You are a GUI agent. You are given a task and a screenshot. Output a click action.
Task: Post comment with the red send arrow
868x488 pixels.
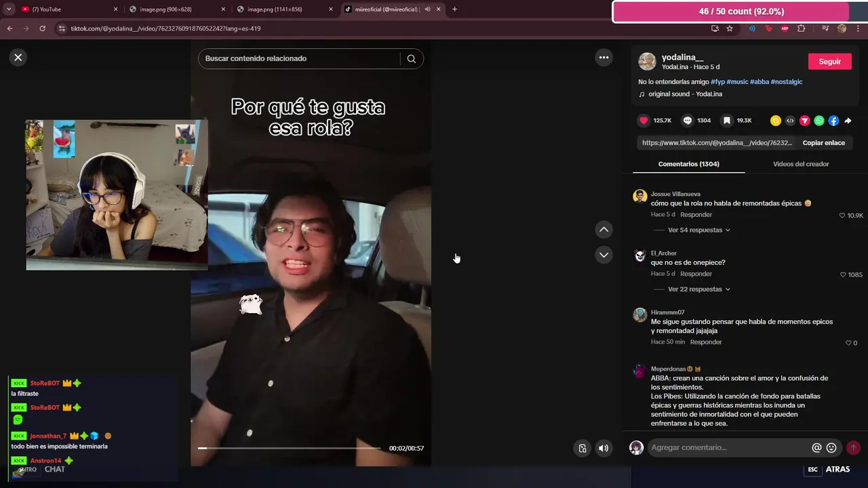tap(853, 447)
